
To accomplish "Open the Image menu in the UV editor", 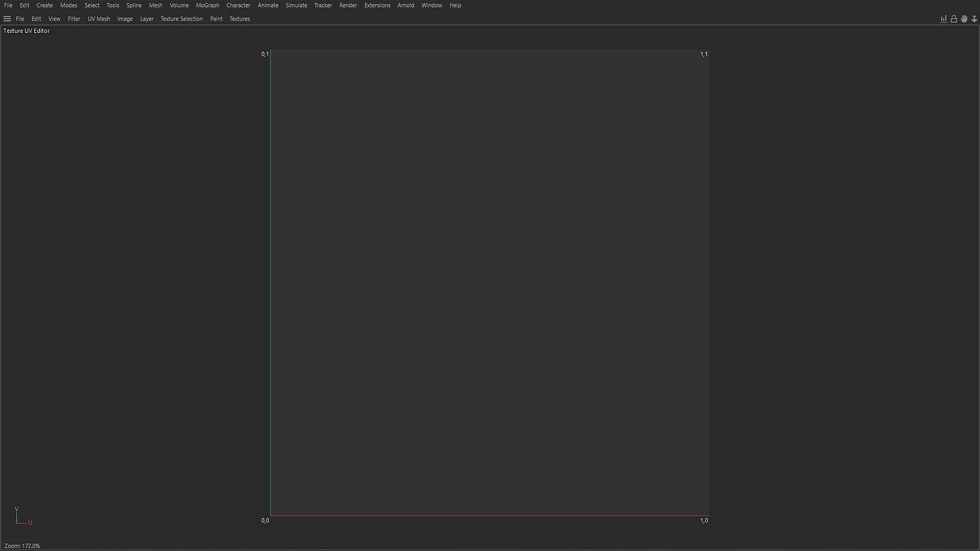I will pyautogui.click(x=125, y=19).
